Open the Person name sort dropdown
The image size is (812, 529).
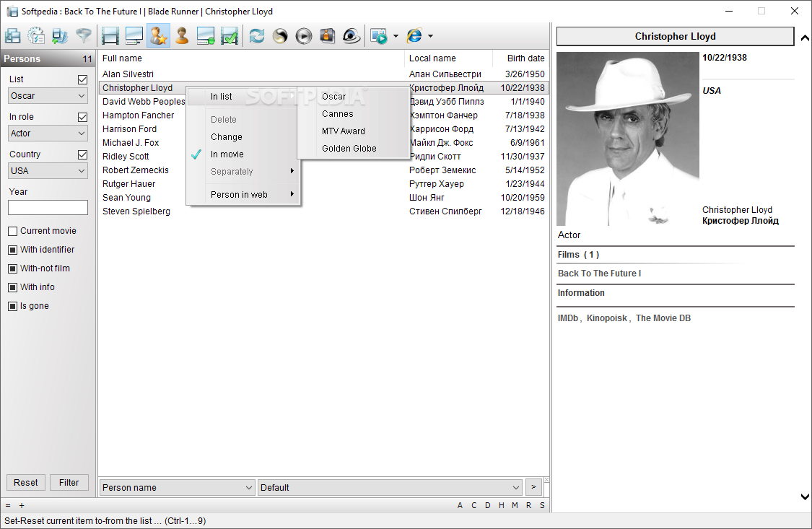coord(177,488)
